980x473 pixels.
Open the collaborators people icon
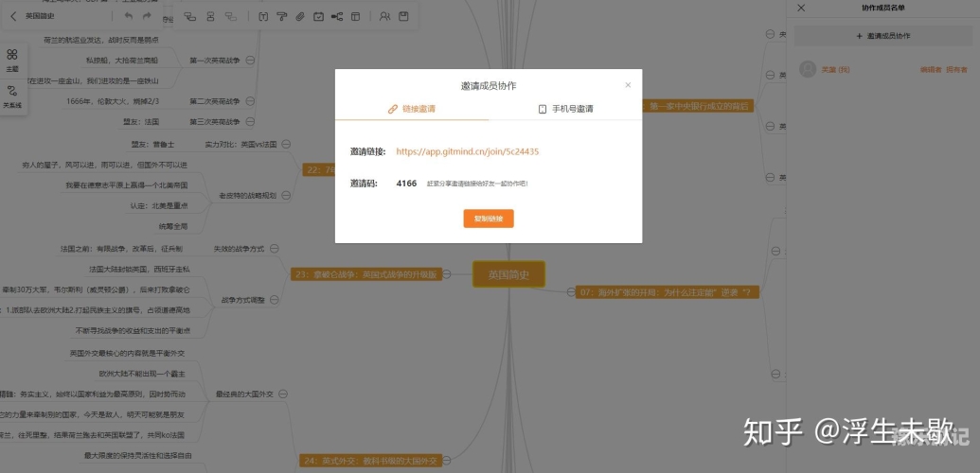click(x=385, y=17)
